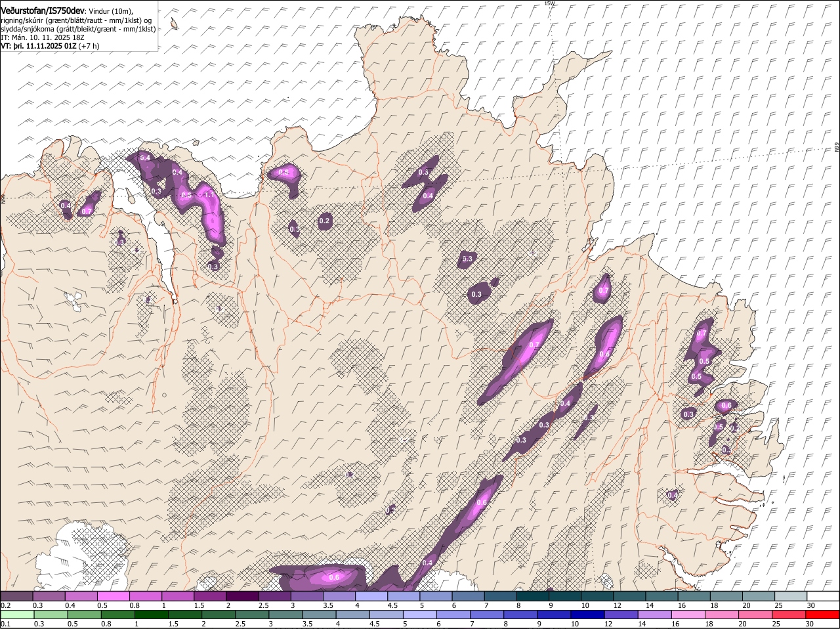Screen dimensions: 840x629
Task: Click the (+7 h) forecast offset text
Action: coord(89,46)
